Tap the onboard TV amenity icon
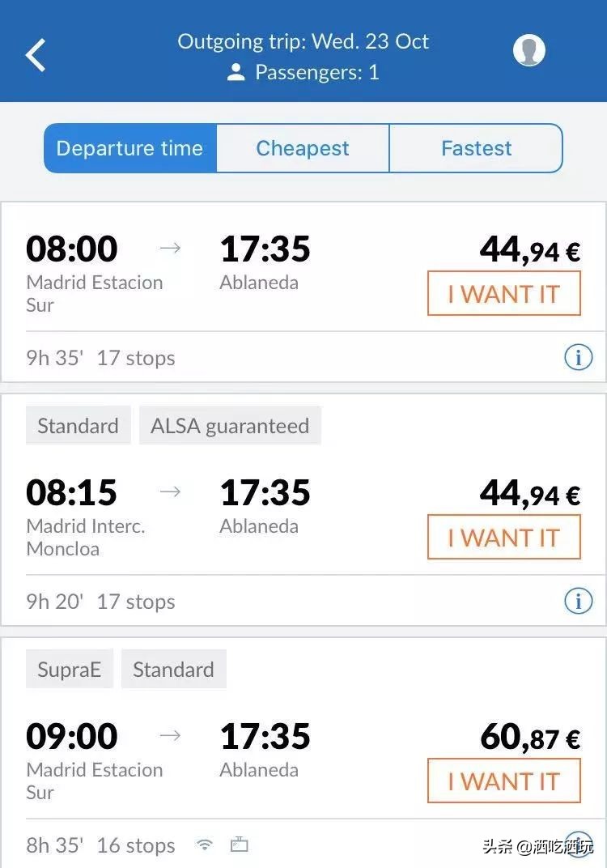607x868 pixels. tap(239, 845)
